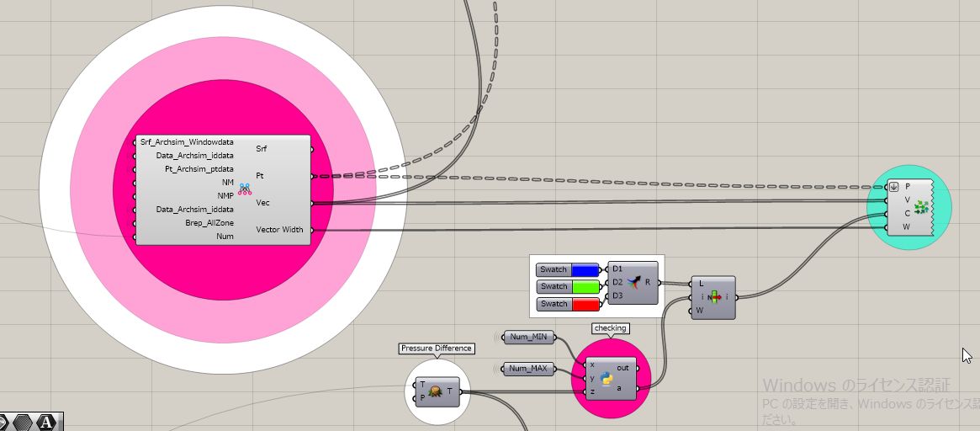Screen dimensions: 980x431
Task: Click the tree stump icon under Pressure Difference
Action: pyautogui.click(x=437, y=392)
